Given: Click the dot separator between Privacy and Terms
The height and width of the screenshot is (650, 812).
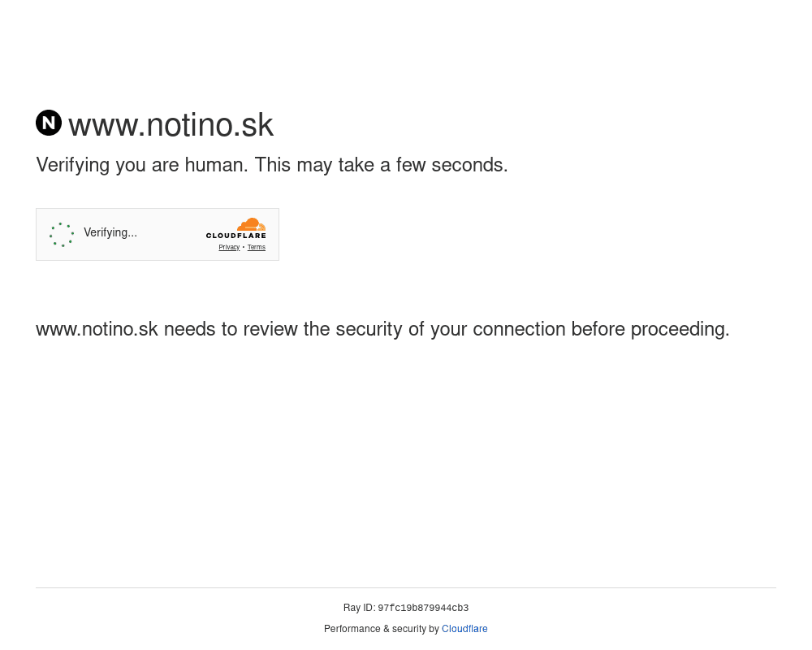Looking at the screenshot, I should point(244,248).
